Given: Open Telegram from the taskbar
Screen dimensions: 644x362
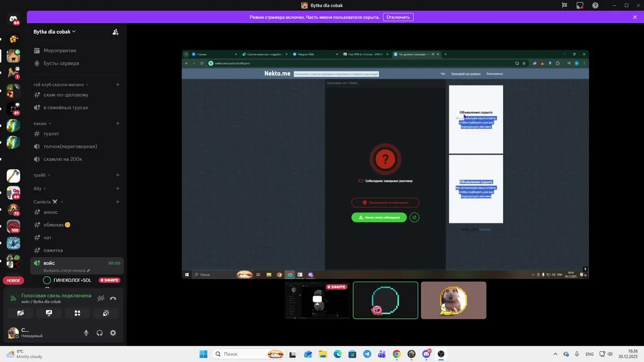Looking at the screenshot, I should coord(367,354).
